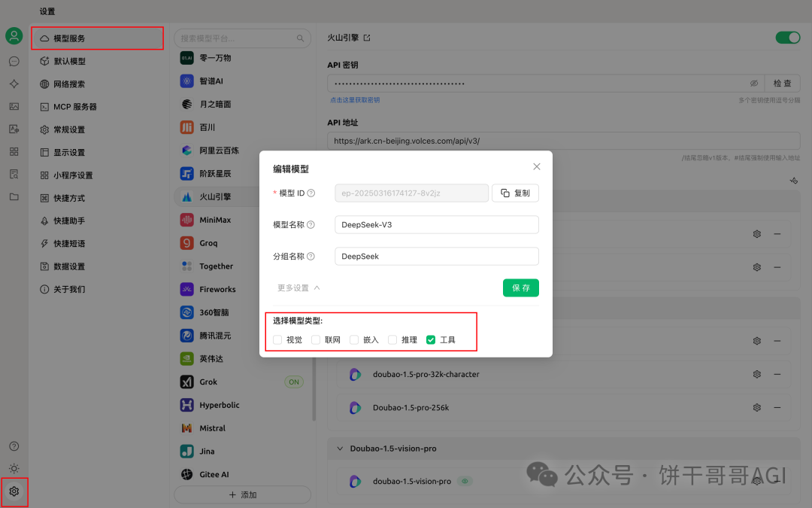Open the user avatar profile icon
812x508 pixels.
pos(14,36)
